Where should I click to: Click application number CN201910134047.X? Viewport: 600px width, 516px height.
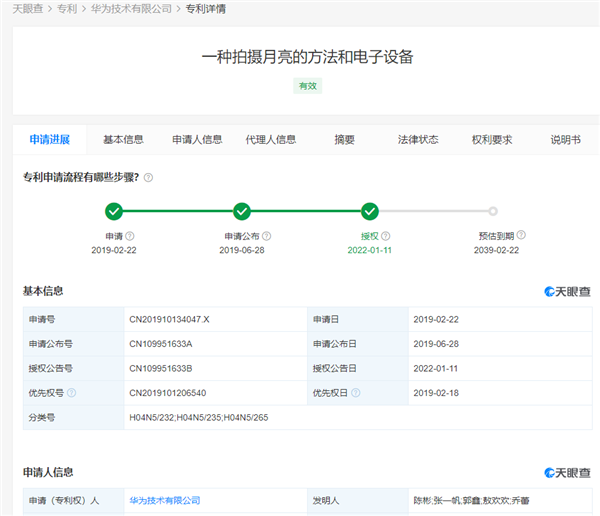point(169,319)
